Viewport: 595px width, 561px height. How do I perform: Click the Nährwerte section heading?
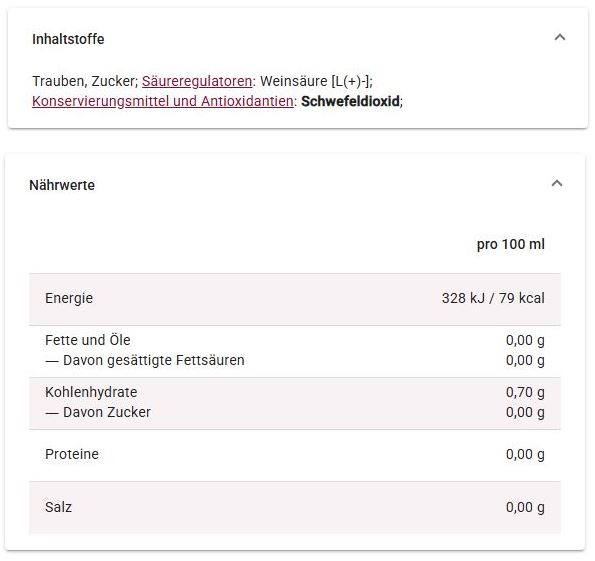pyautogui.click(x=62, y=185)
